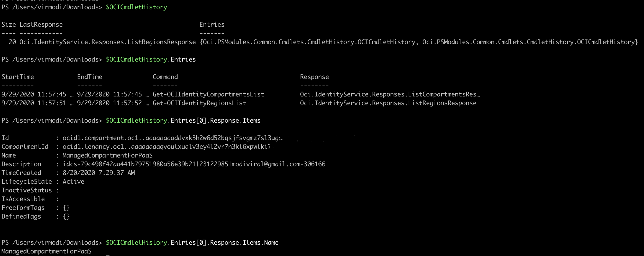Click the Get-OCIIdentityCompartmentsList command entry
644x256 pixels.
click(208, 94)
